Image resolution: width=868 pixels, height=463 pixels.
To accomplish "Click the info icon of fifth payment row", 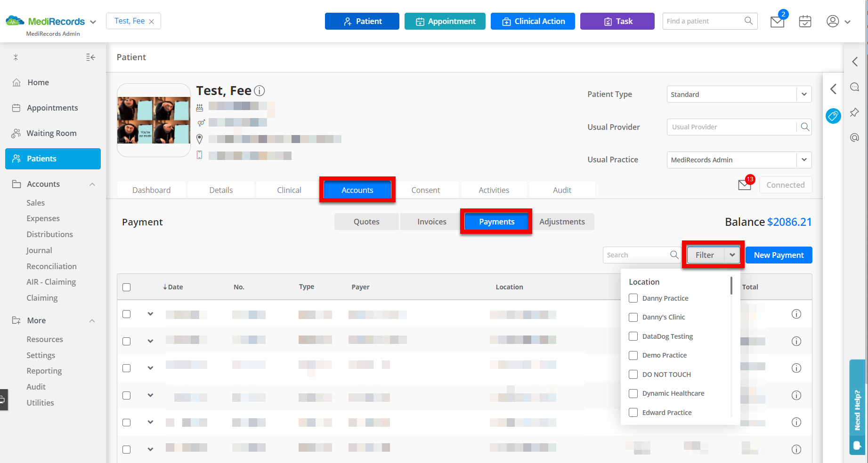I will (x=796, y=422).
